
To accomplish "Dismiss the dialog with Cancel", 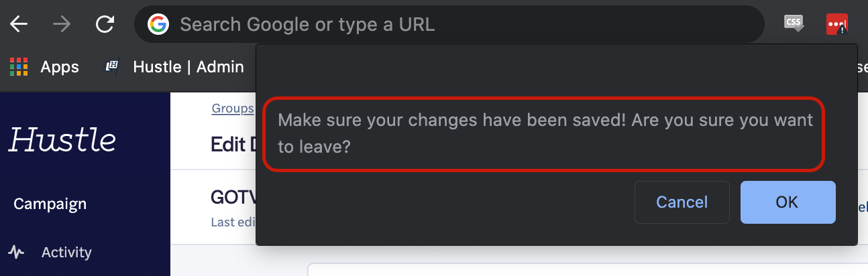I will [682, 202].
